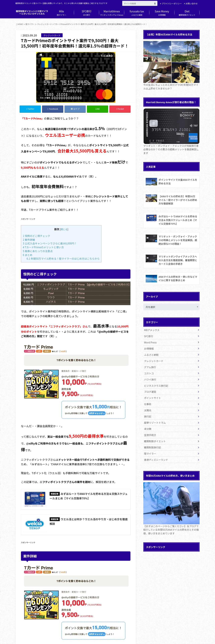Viewport: 215px width, 644px height.
Task: Open the お得情報 category
Action: pyautogui.click(x=171, y=349)
